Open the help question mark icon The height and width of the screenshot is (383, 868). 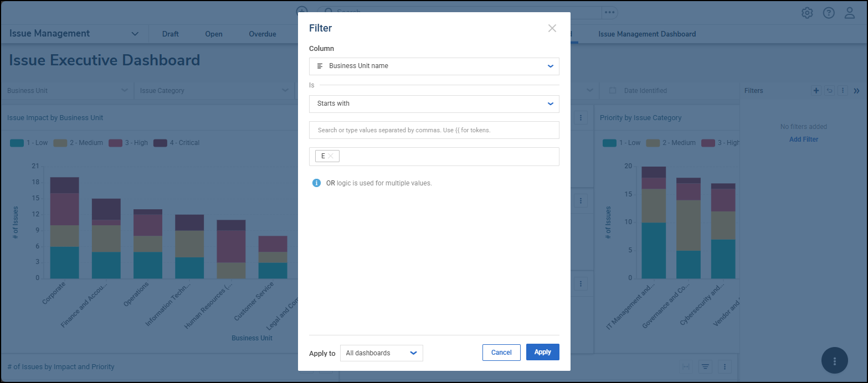tap(828, 13)
